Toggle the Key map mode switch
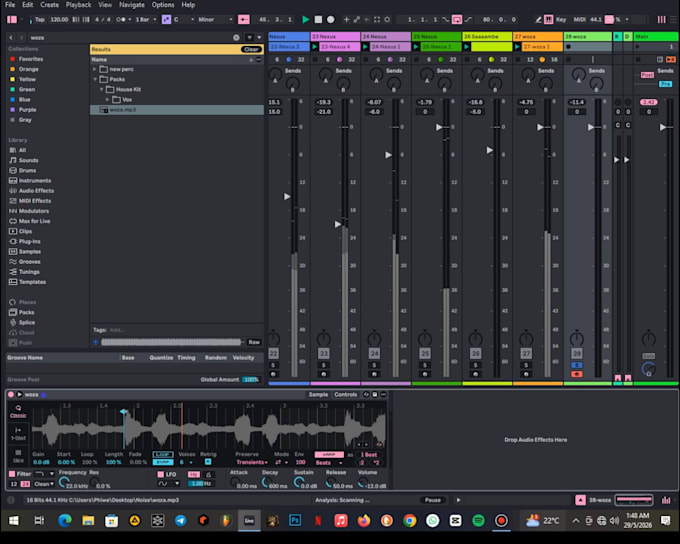Image resolution: width=680 pixels, height=544 pixels. (x=561, y=20)
